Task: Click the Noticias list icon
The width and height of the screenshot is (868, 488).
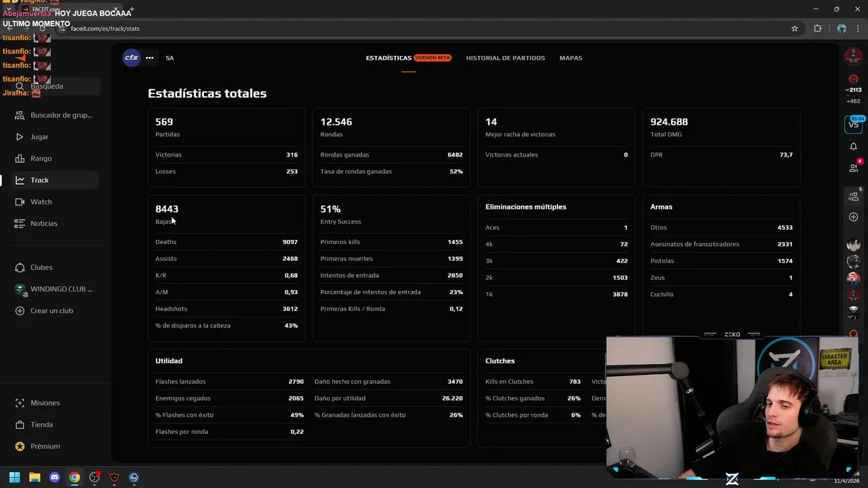Action: click(20, 224)
